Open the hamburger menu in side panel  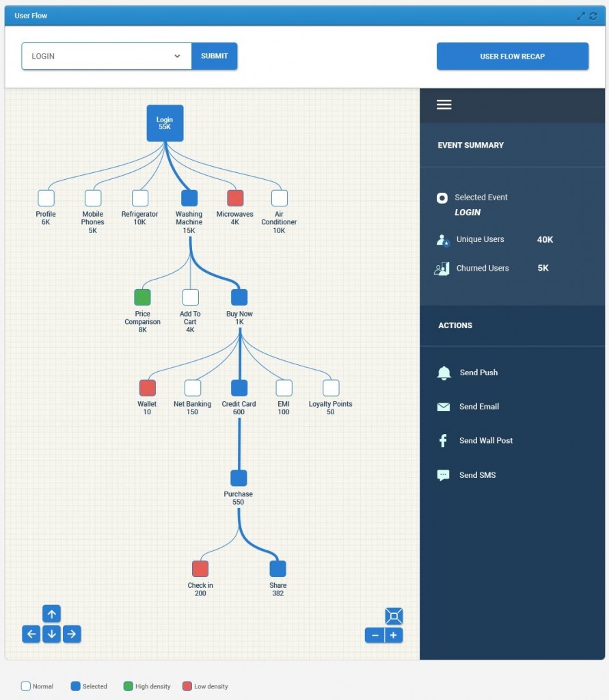pos(444,105)
